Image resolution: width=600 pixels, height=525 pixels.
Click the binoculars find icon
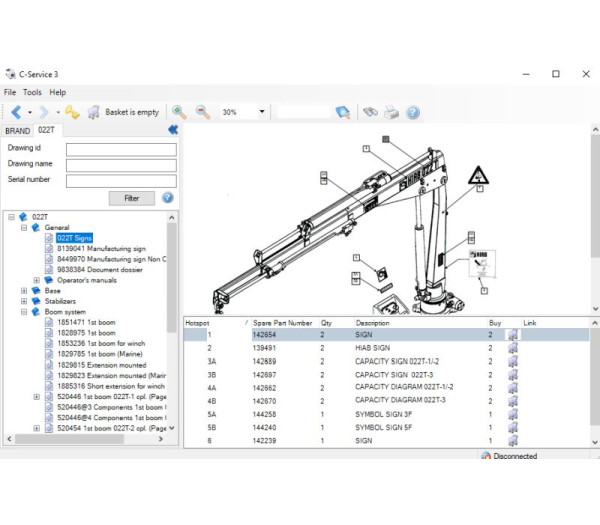(370, 112)
